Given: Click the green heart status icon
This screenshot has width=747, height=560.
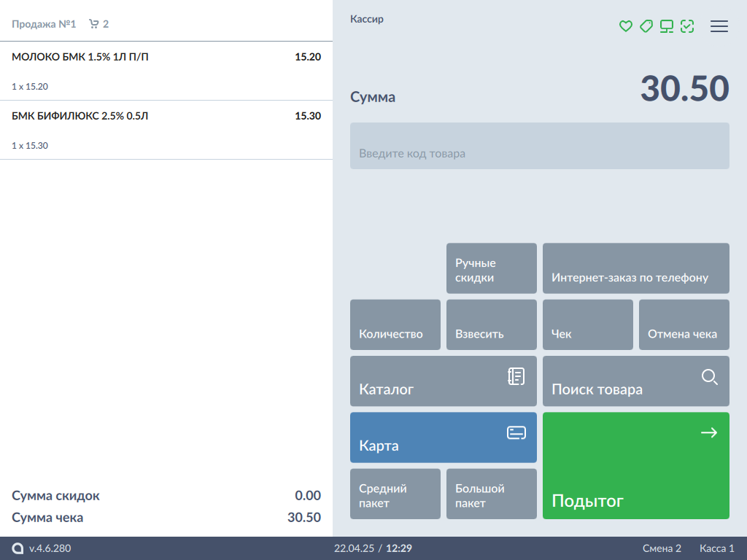Looking at the screenshot, I should [625, 26].
